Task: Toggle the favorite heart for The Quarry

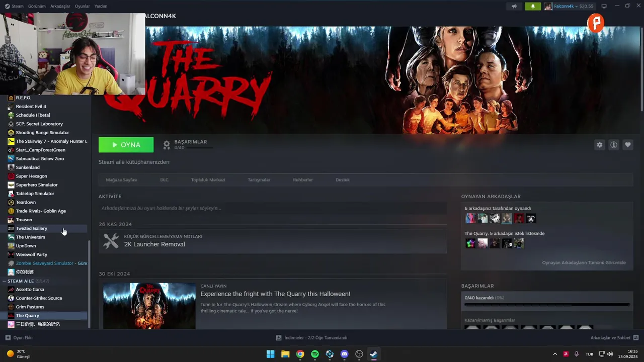Action: pos(628,145)
